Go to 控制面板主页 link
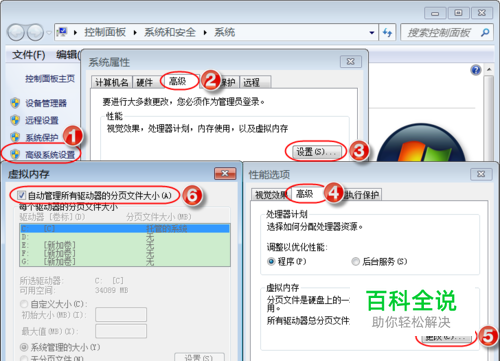Viewport: 500px width, 361px height. pyautogui.click(x=50, y=79)
